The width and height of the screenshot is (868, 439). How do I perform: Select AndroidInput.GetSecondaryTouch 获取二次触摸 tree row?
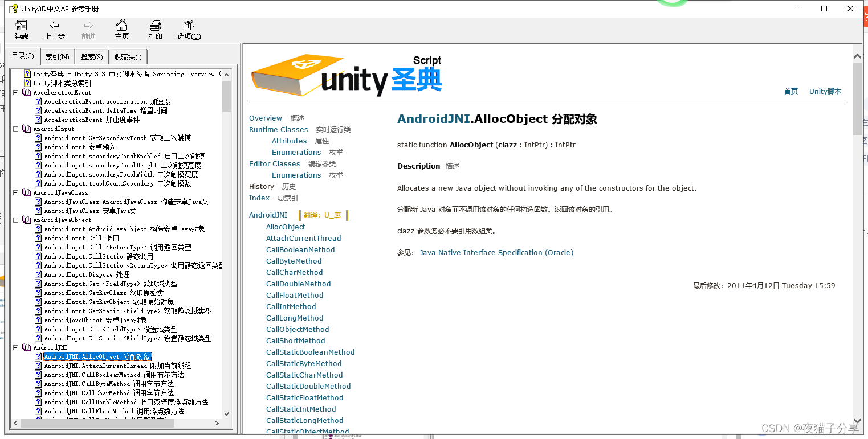117,138
